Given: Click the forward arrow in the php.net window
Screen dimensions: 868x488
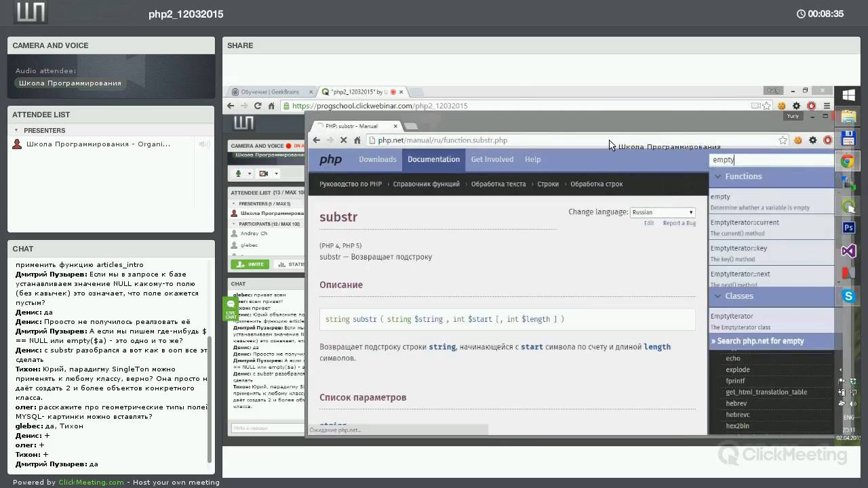Looking at the screenshot, I should point(330,140).
